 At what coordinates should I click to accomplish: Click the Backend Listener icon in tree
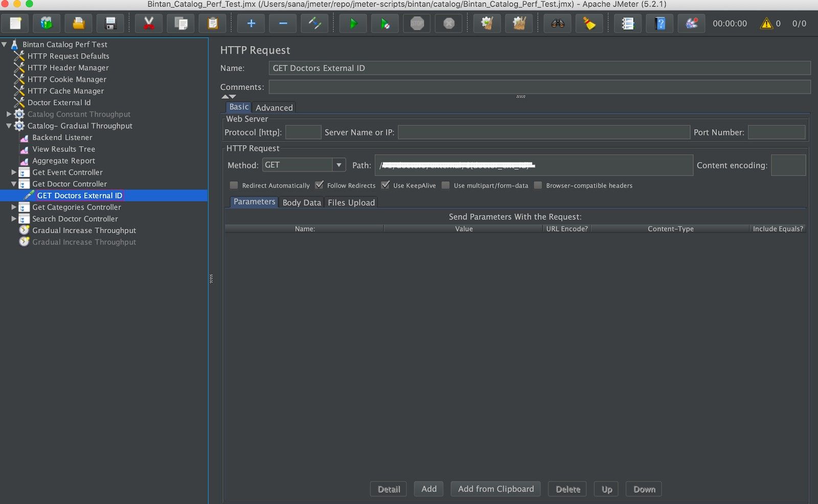click(x=24, y=138)
